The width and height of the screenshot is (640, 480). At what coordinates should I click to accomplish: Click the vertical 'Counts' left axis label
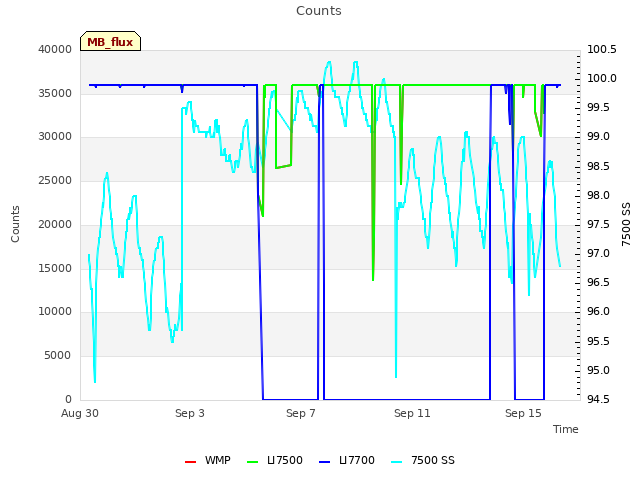pyautogui.click(x=15, y=224)
